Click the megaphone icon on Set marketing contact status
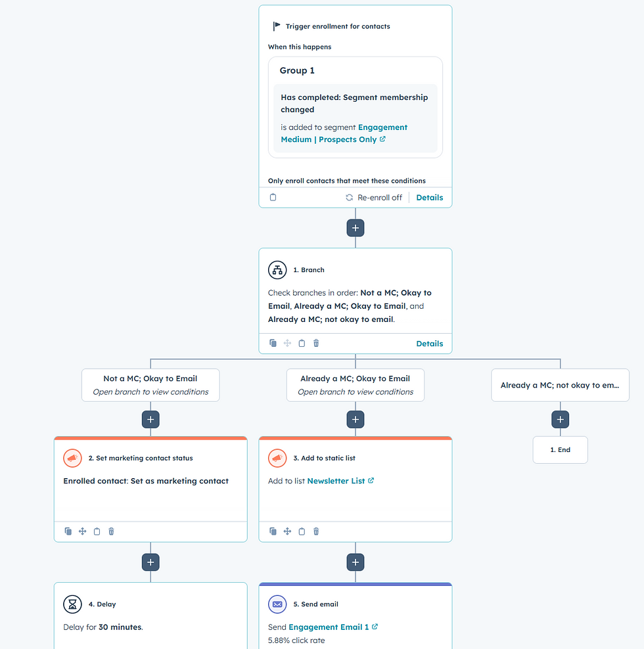Viewport: 644px width, 649px height. pos(72,458)
